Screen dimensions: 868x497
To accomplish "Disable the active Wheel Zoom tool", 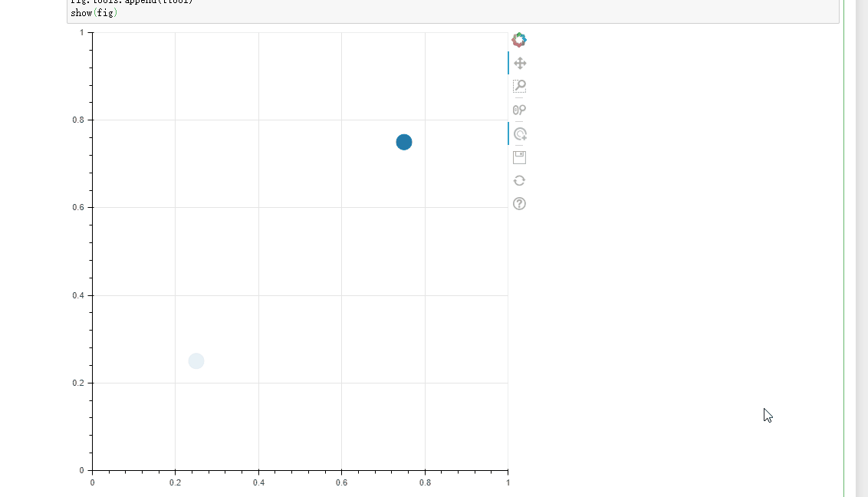I will coord(519,133).
